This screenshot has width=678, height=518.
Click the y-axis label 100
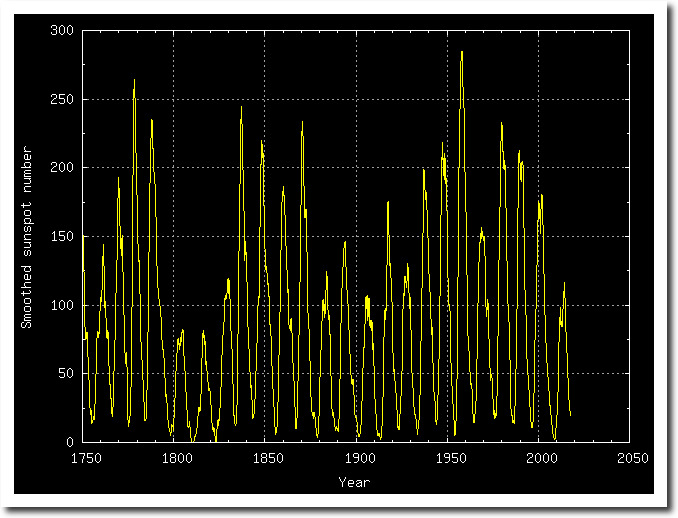click(62, 305)
